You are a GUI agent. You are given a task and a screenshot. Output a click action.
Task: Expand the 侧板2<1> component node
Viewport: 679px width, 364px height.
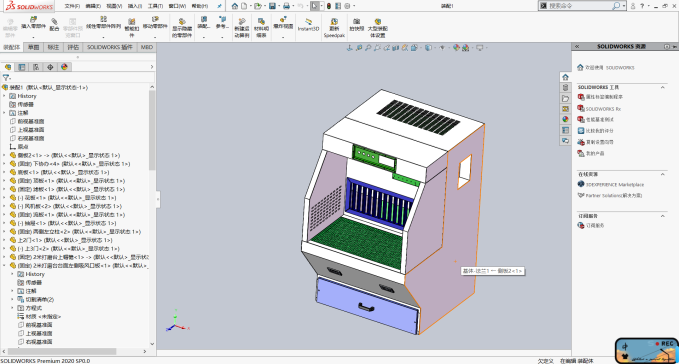[4, 155]
